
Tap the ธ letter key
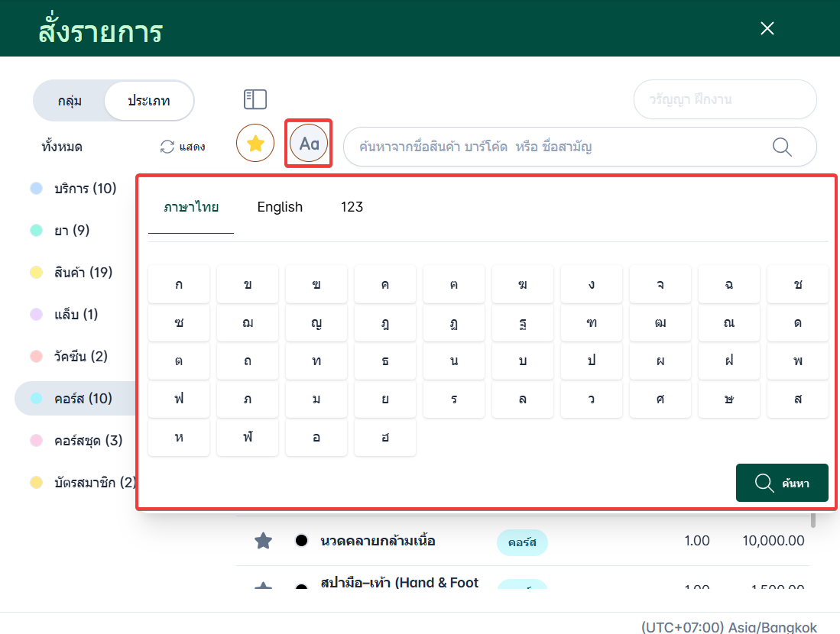coord(385,361)
